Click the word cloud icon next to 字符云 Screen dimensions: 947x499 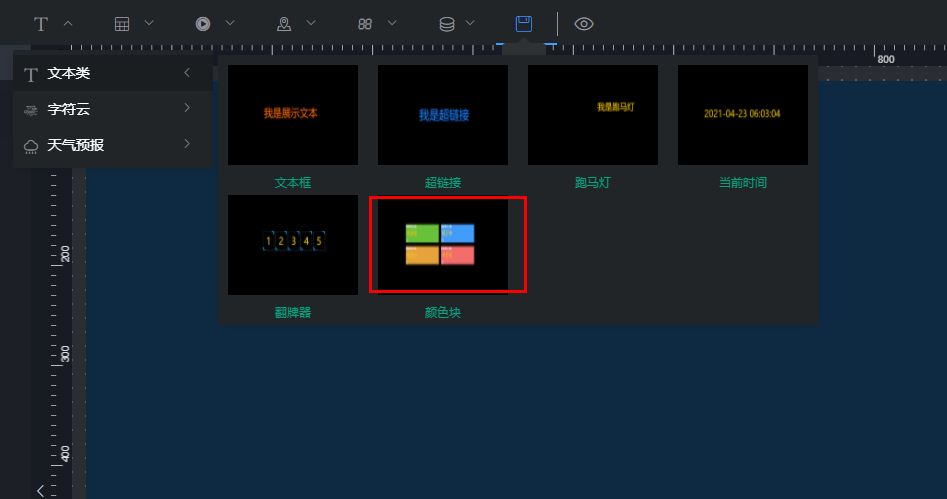(31, 111)
